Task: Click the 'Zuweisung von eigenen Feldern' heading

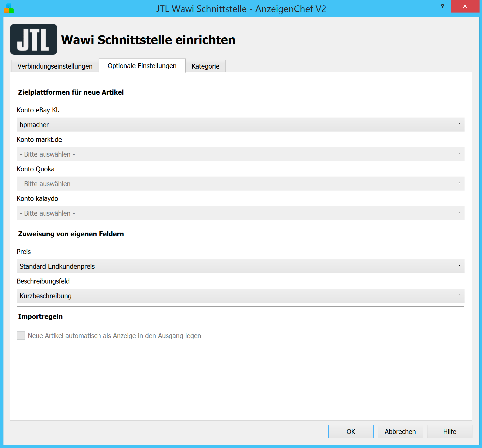Action: pyautogui.click(x=71, y=234)
